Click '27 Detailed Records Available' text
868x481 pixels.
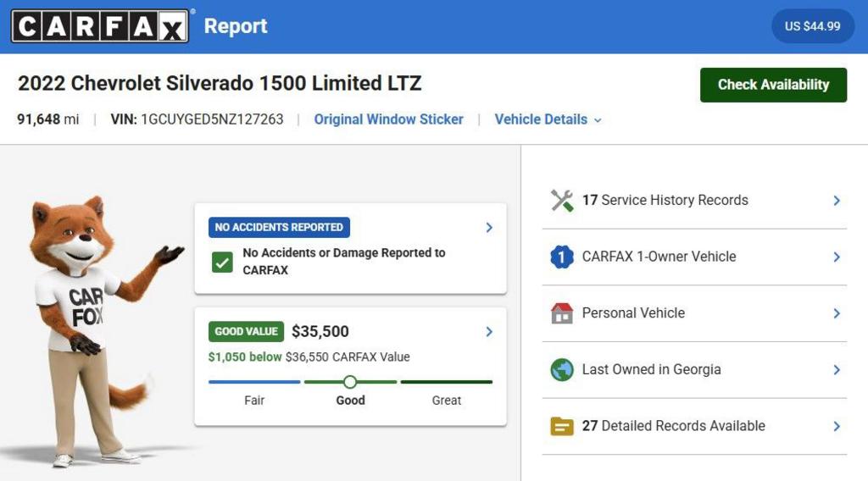pos(674,426)
